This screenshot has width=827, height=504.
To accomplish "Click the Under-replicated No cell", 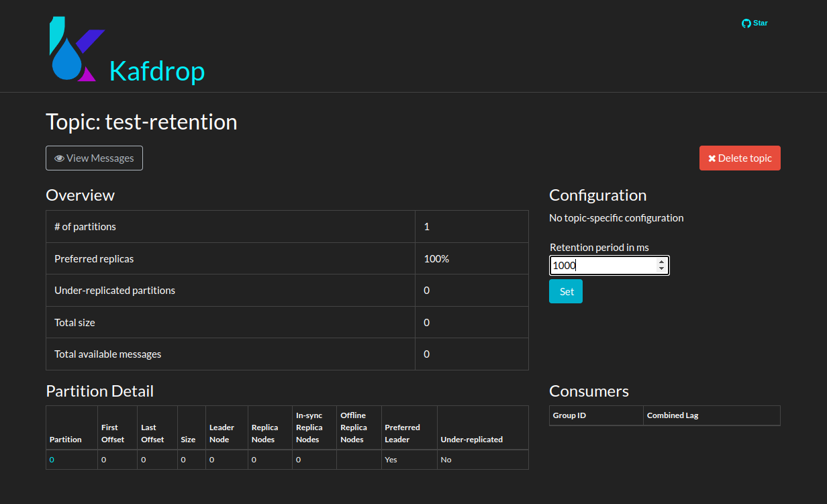I will click(444, 459).
